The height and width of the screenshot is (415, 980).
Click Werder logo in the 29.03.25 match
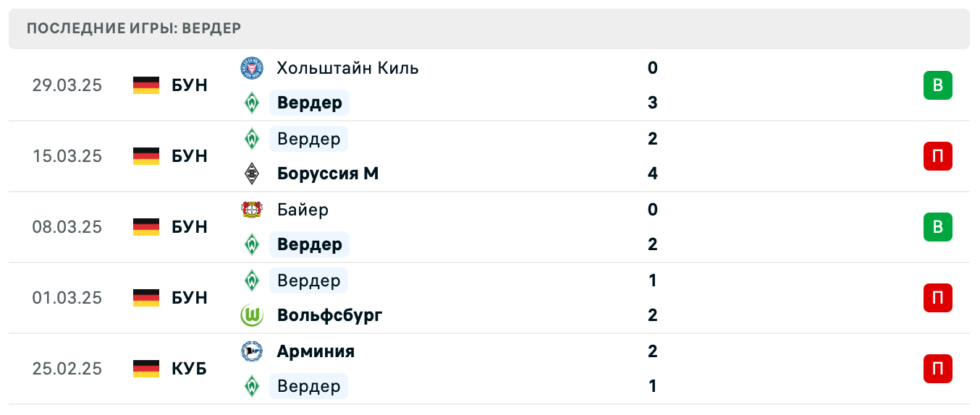click(251, 103)
